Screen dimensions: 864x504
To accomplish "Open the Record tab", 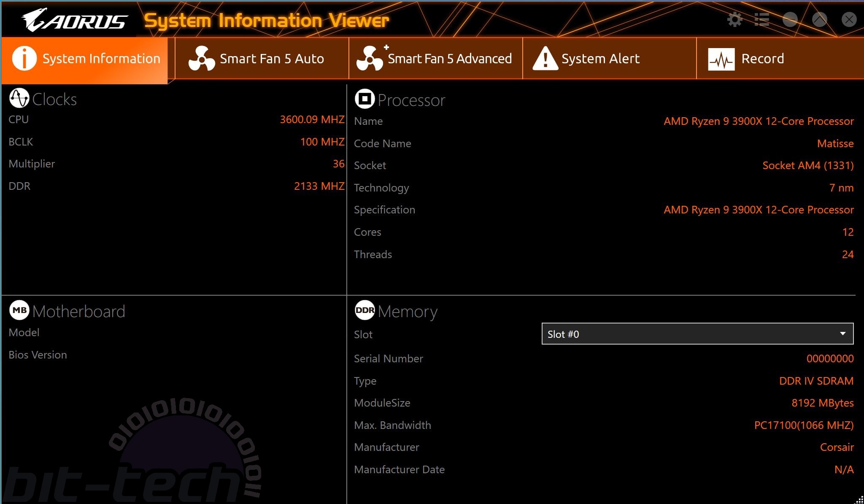I will coord(780,58).
